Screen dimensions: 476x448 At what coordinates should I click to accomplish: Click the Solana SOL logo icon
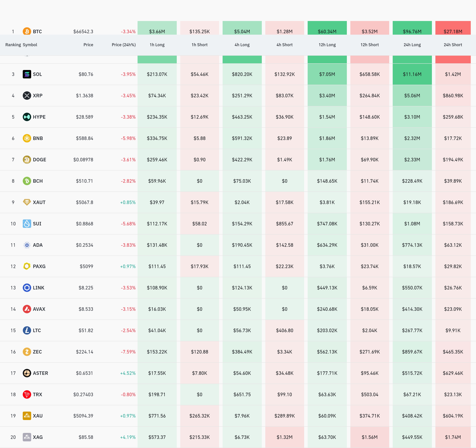point(27,74)
